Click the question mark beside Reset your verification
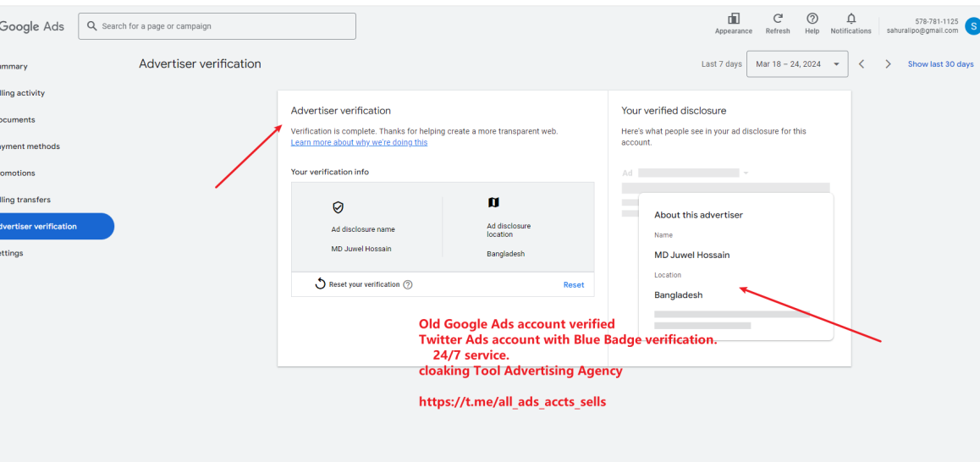The height and width of the screenshot is (462, 980). point(408,284)
